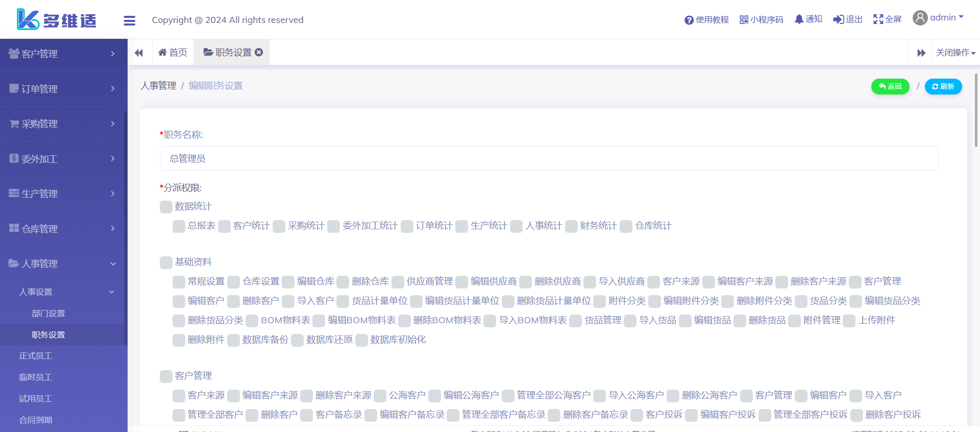Switch to the 首页 tab
The width and height of the screenshot is (980, 432).
173,53
